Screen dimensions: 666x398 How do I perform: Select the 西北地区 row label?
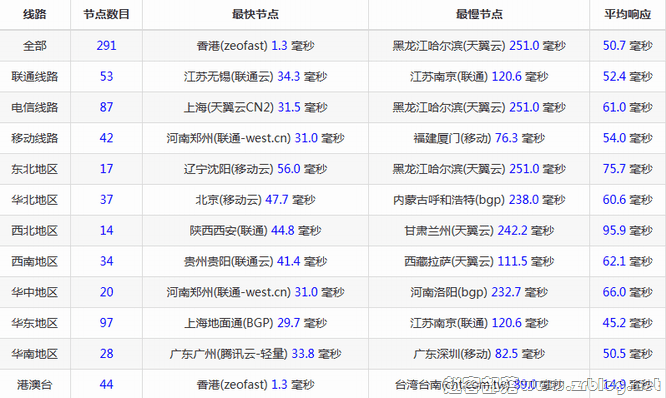tap(34, 231)
